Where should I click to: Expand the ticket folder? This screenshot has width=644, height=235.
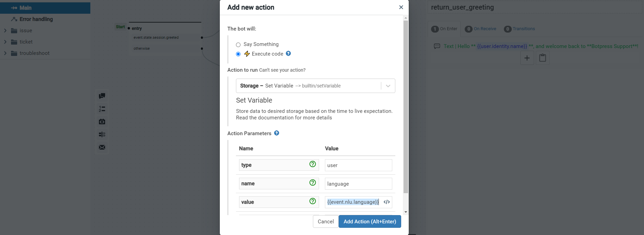point(5,42)
